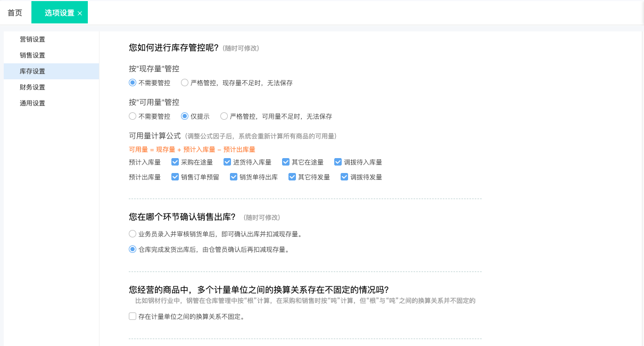Open 财务设置 in the sidebar
Screen dimensions: 644x346
click(x=51, y=87)
